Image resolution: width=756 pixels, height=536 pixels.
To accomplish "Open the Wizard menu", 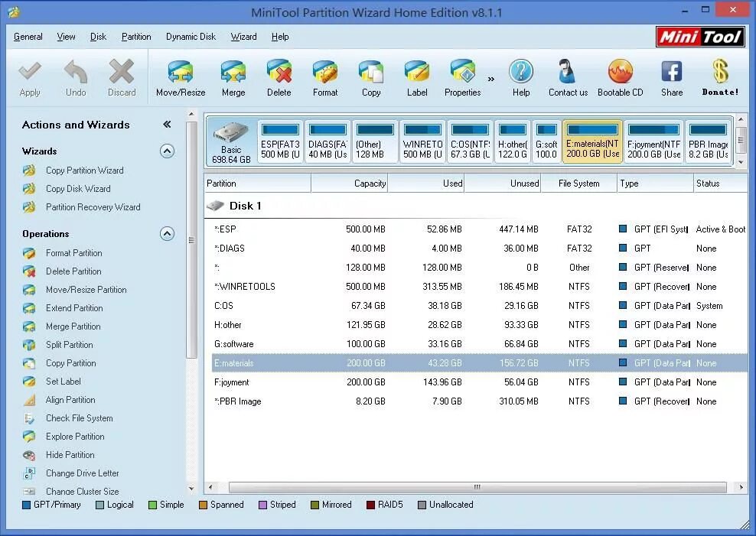I will (x=243, y=37).
